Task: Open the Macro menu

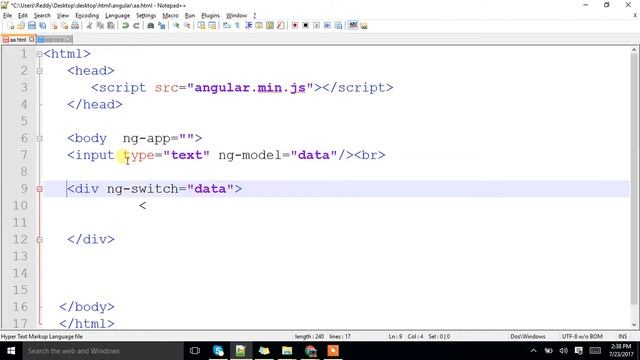Action: click(x=170, y=16)
